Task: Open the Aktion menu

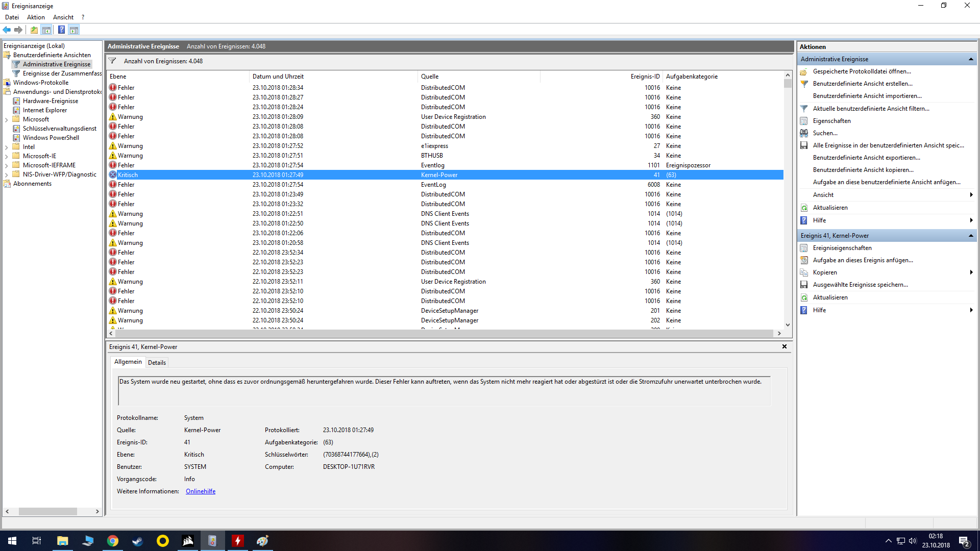Action: pos(36,17)
